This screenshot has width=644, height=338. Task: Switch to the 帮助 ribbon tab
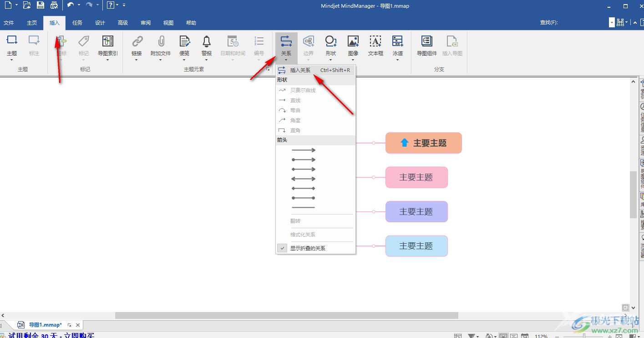point(191,23)
